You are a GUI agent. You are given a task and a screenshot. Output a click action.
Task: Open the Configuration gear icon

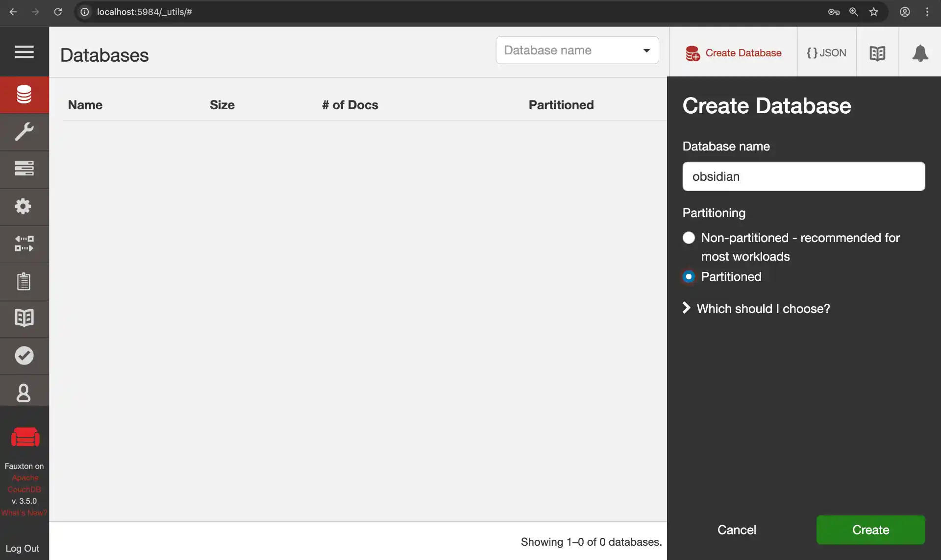tap(24, 206)
